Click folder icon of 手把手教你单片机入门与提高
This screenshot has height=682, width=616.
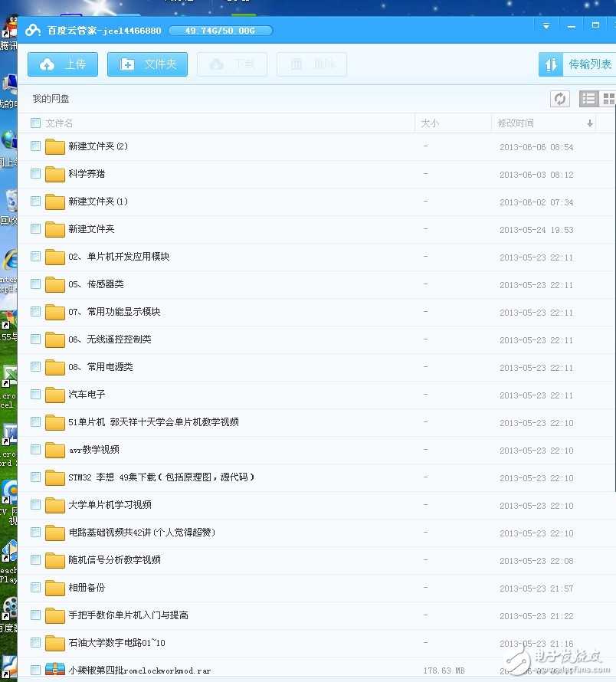(55, 615)
